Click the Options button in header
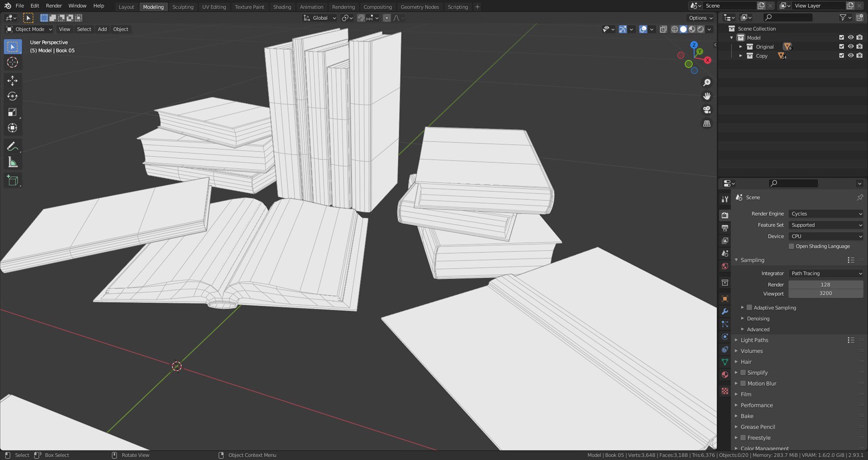The image size is (868, 460). (700, 18)
